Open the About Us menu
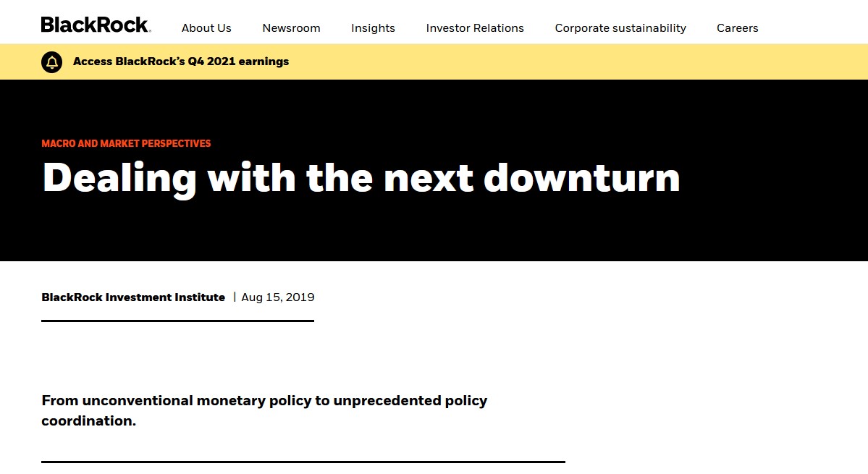The image size is (868, 474). pyautogui.click(x=206, y=28)
